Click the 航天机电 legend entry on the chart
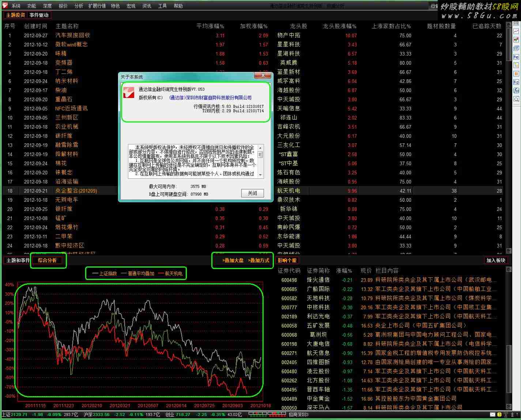The width and height of the screenshot is (521, 420). [170, 273]
